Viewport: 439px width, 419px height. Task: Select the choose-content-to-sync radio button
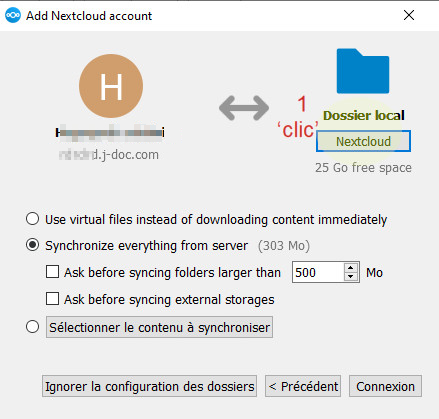[32, 327]
